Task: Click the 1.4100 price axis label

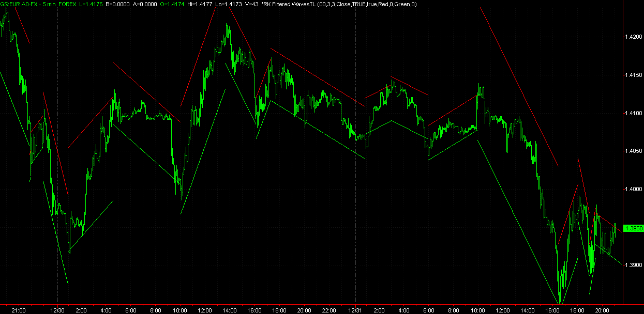Action: (634, 113)
